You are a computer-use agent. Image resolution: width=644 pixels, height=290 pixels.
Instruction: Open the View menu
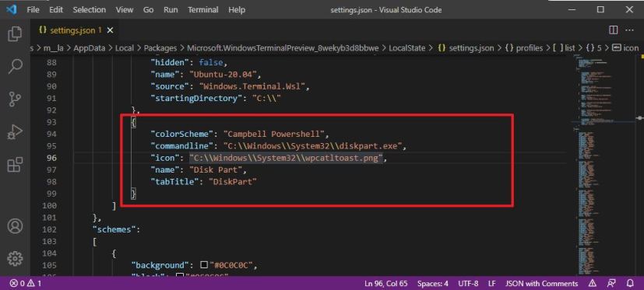tap(125, 10)
